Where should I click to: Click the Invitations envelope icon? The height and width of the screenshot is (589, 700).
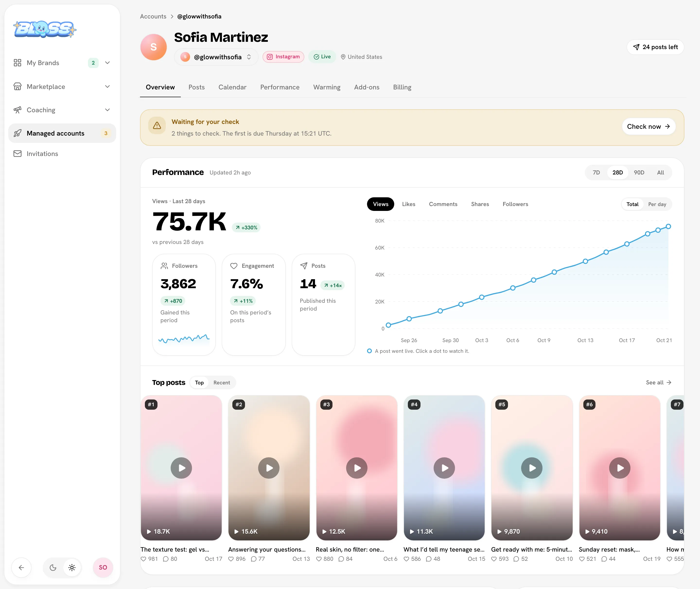[17, 154]
